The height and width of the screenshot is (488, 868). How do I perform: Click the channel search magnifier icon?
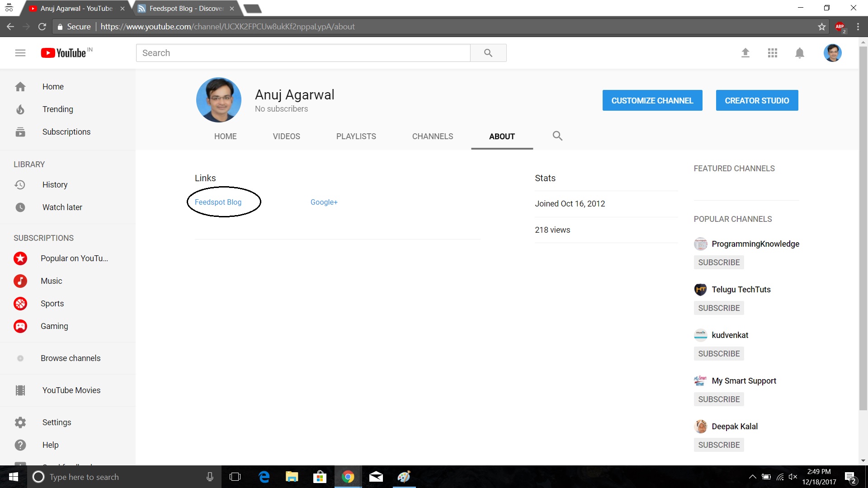[557, 136]
